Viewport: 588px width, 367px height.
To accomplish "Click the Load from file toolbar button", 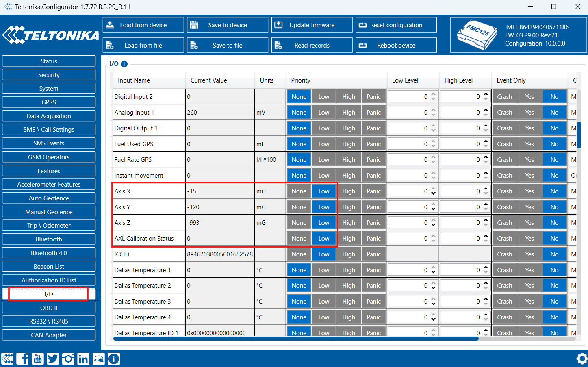I will point(143,45).
